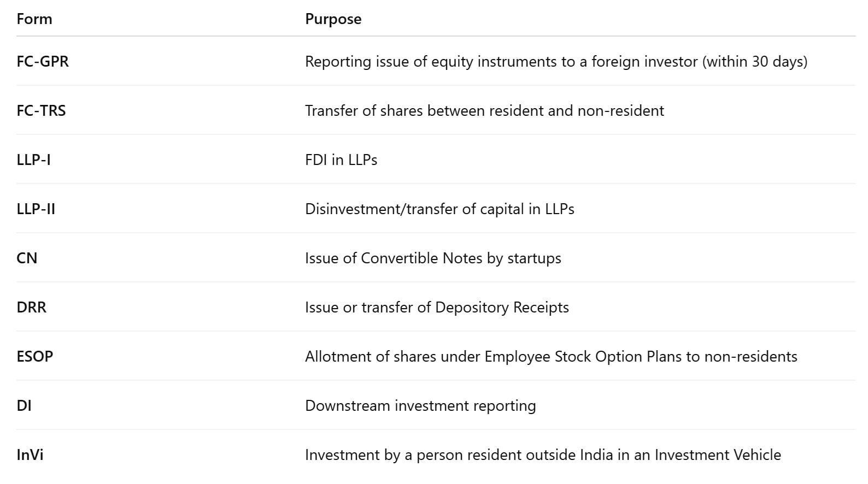Click the LLP-I form cell
This screenshot has width=868, height=484.
click(x=33, y=160)
